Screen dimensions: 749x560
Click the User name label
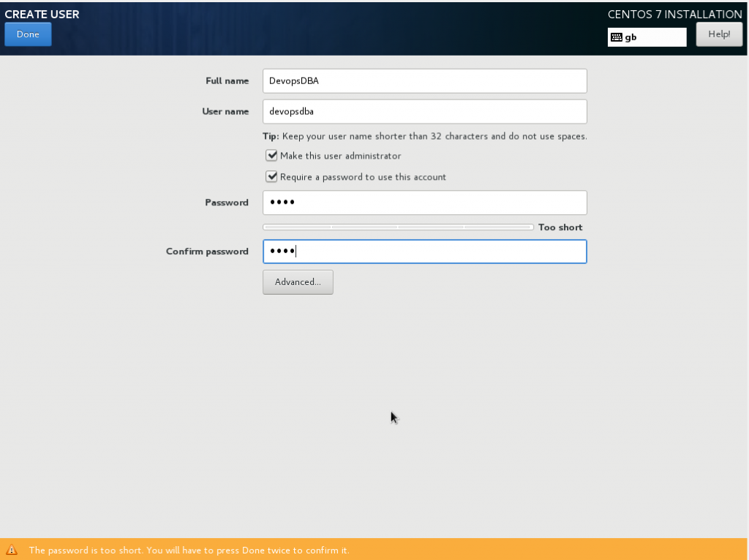225,112
